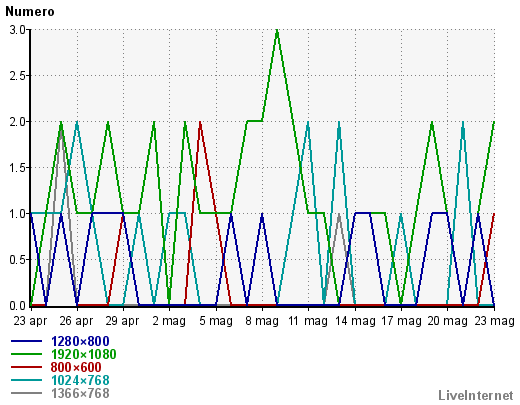Open the LiveInternet watermark link
520x405 pixels.
[x=476, y=395]
